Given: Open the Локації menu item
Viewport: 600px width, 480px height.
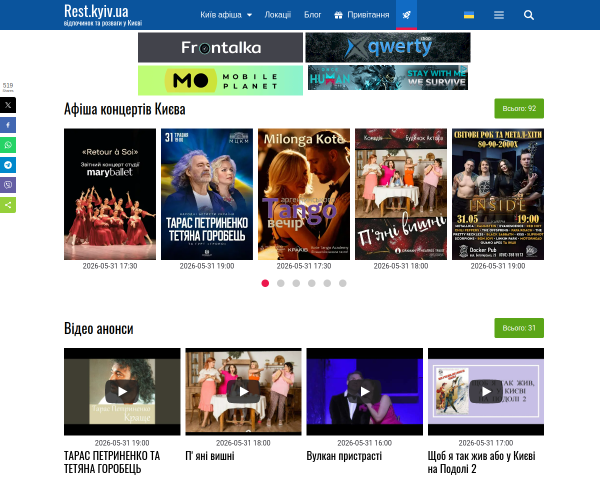Looking at the screenshot, I should tap(277, 15).
